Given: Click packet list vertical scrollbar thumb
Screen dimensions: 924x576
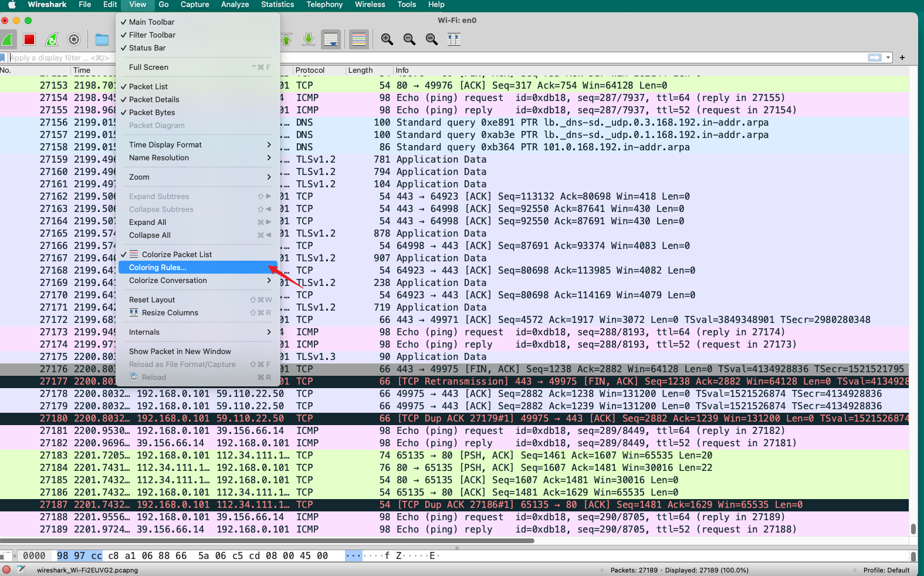Looking at the screenshot, I should tap(913, 529).
